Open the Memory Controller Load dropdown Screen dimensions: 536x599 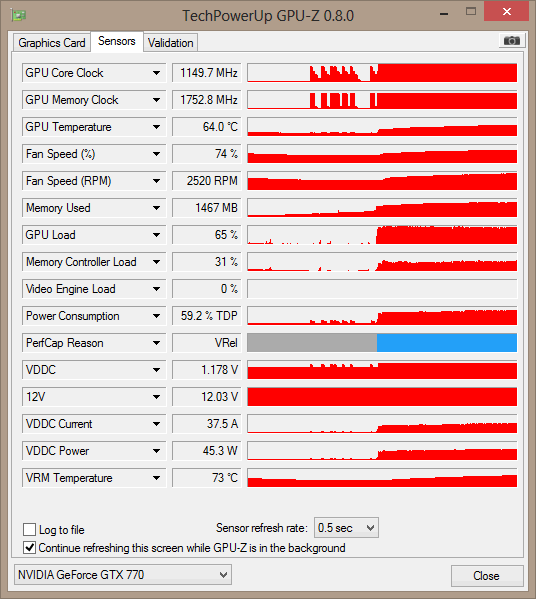[x=156, y=262]
